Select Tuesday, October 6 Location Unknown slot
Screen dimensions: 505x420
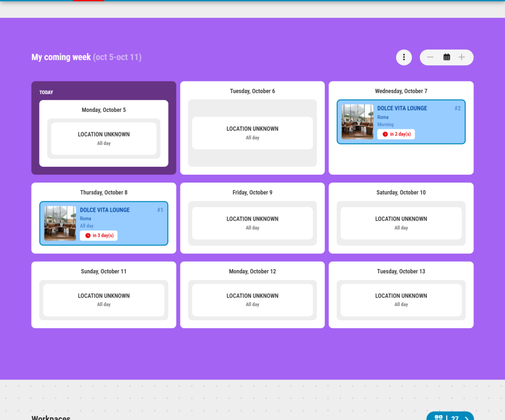coord(252,133)
